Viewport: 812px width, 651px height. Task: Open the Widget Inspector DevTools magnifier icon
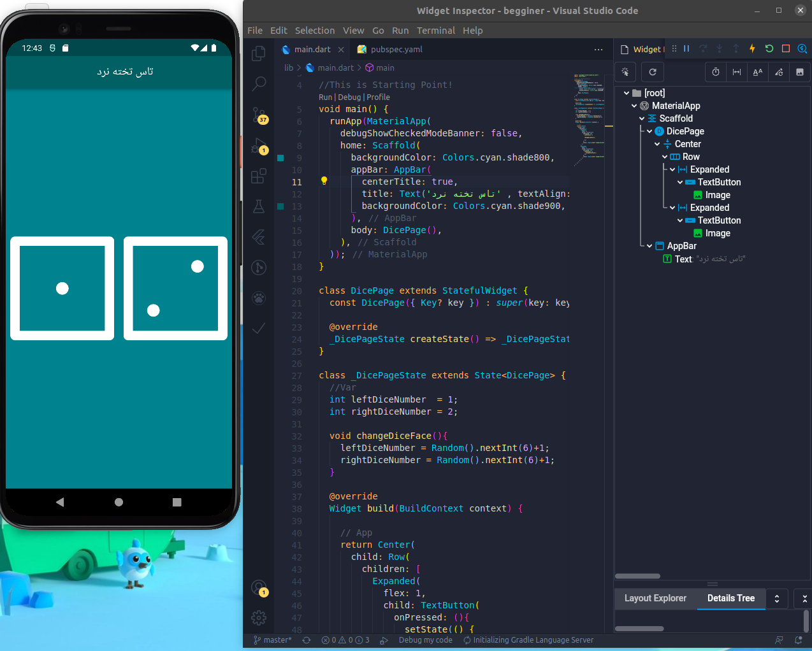[x=802, y=48]
